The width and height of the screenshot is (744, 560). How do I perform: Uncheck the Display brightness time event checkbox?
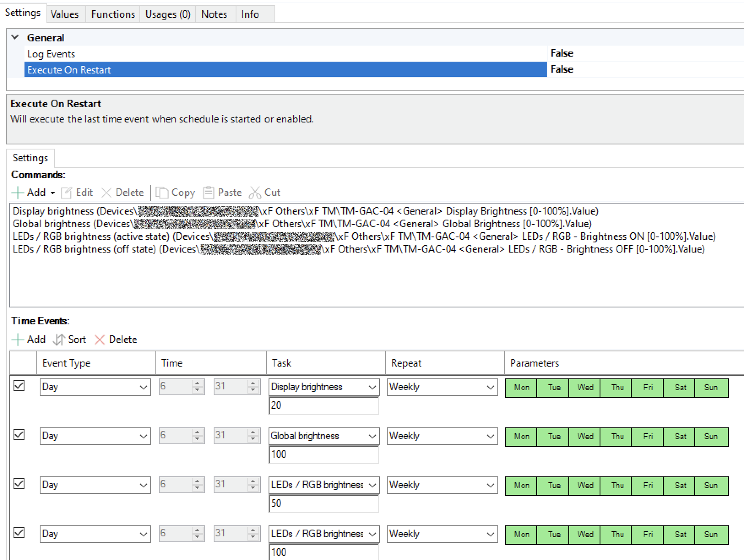click(19, 386)
